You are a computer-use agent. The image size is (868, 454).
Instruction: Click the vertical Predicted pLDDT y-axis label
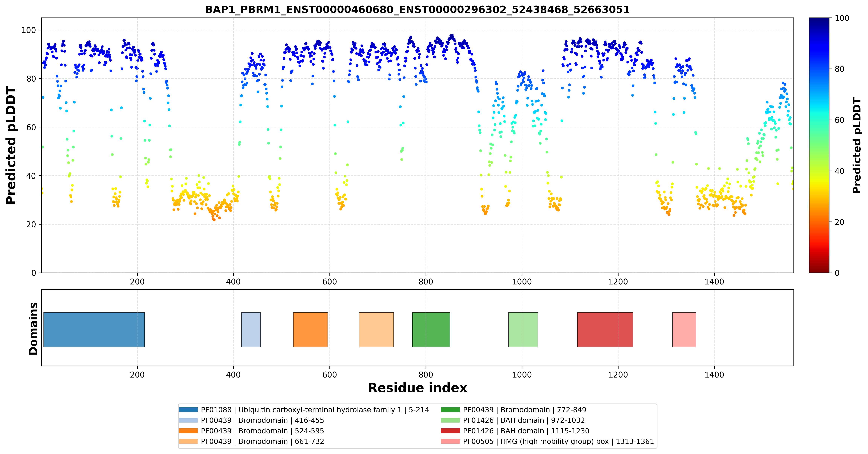point(11,145)
